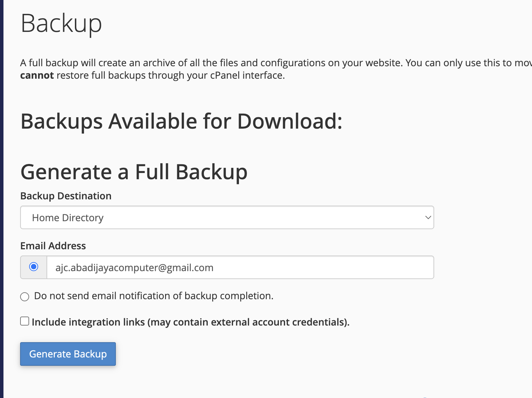Click the 'Home Directory' text in dropdown

[x=68, y=218]
